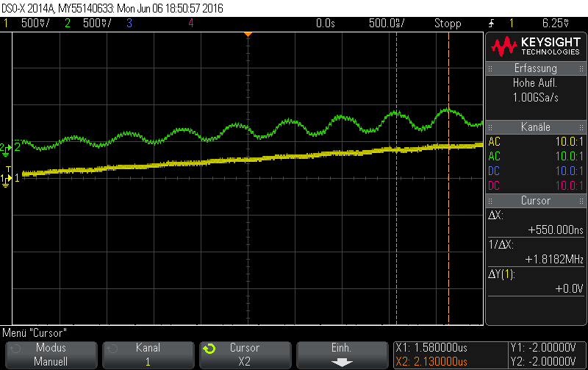Click the Y2: -2.00000V readout
The height and width of the screenshot is (370, 588).
[x=542, y=362]
